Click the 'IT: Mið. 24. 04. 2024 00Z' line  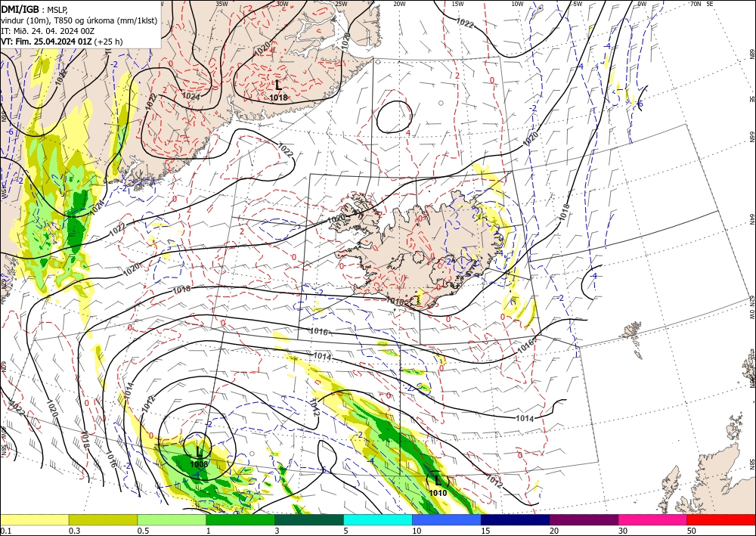48,31
